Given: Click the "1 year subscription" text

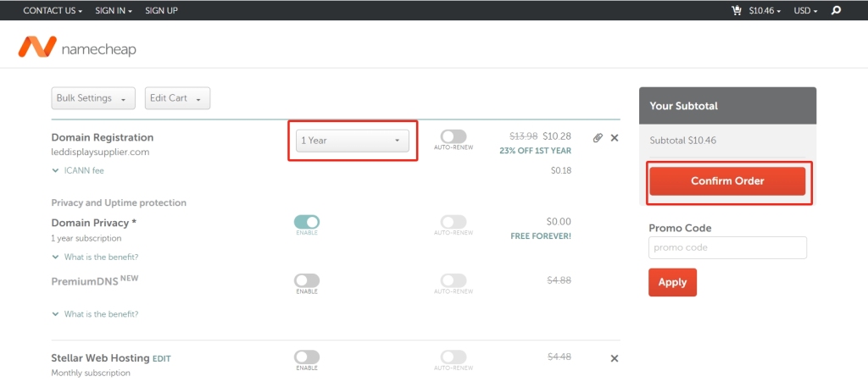Looking at the screenshot, I should point(86,238).
